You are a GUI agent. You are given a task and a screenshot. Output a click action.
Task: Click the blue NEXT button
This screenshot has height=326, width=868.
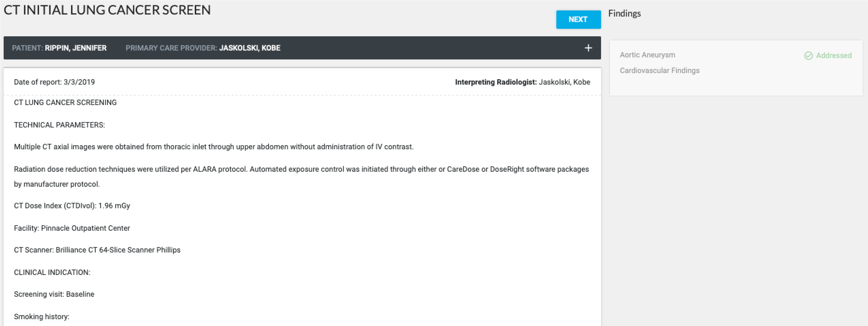[578, 20]
